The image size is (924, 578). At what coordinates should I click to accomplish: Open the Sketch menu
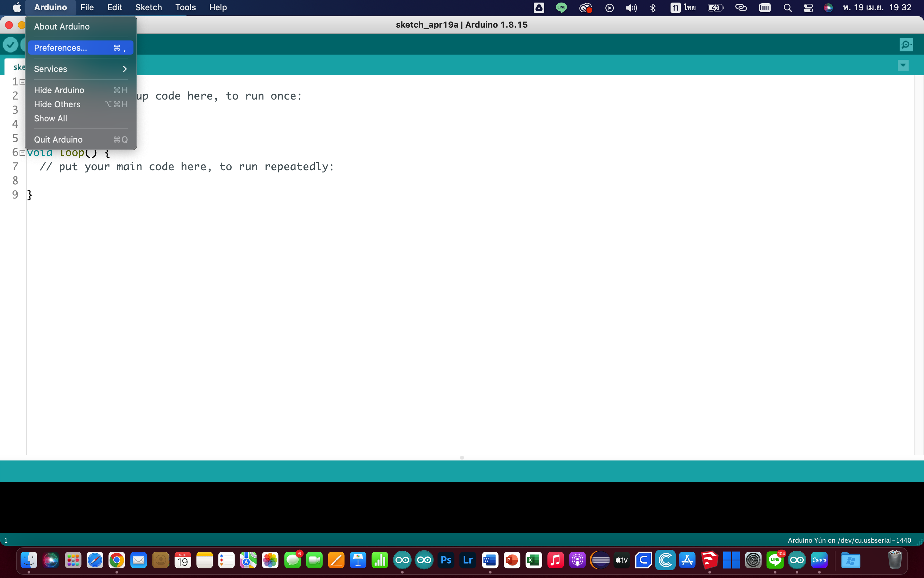149,7
